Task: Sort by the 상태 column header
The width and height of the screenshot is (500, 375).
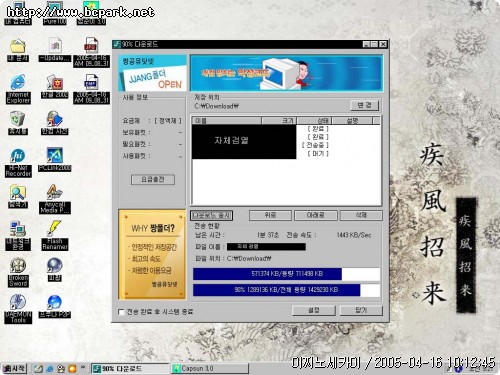Action: pyautogui.click(x=314, y=121)
